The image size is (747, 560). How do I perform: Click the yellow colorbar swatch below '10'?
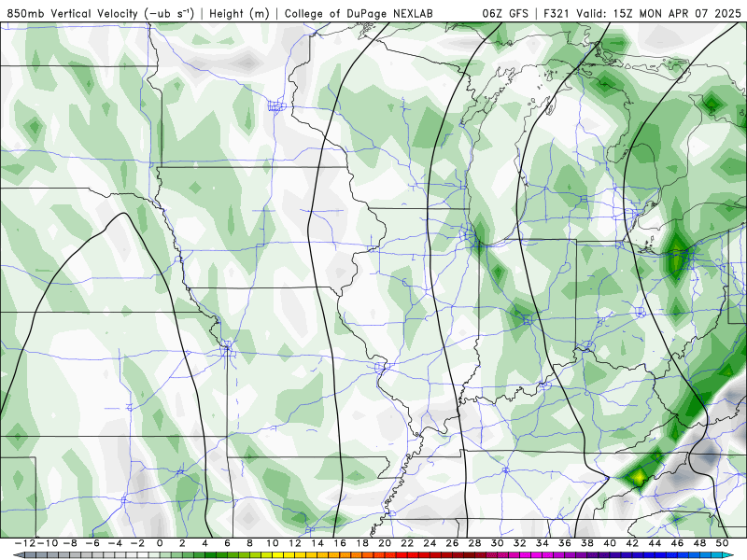coord(277,555)
